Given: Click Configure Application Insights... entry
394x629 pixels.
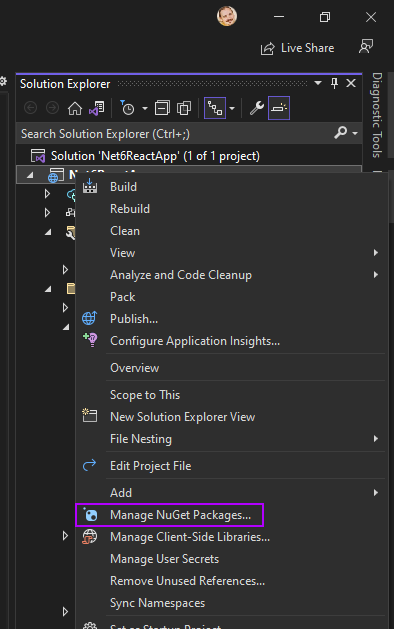Looking at the screenshot, I should (231, 341).
